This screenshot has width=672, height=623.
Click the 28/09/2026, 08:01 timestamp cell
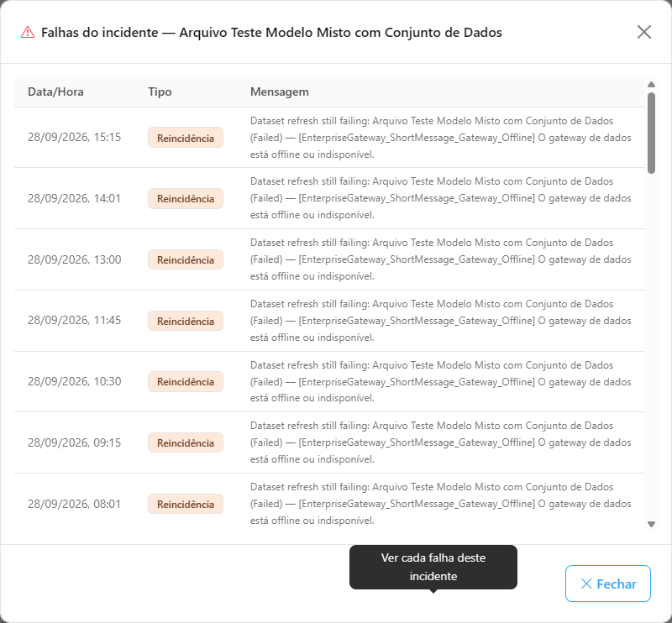[75, 504]
